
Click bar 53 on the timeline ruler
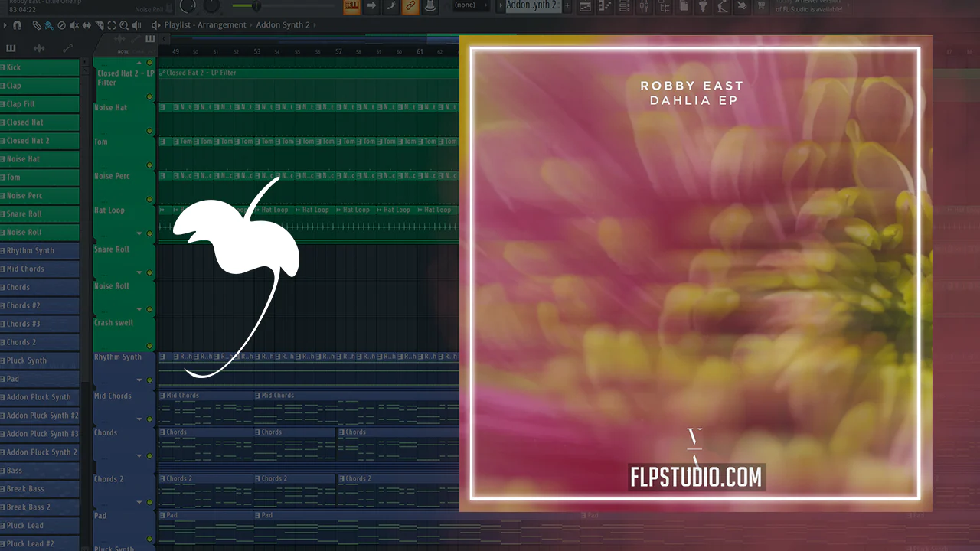click(x=257, y=51)
